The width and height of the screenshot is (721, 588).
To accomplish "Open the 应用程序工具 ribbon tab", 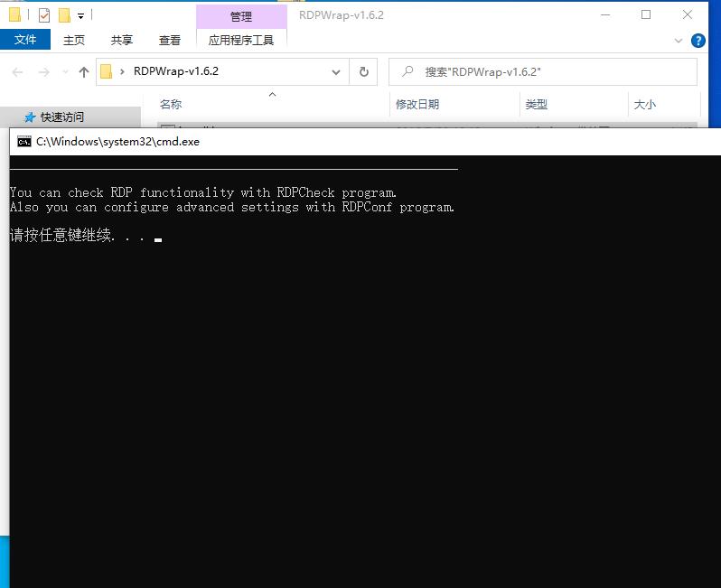I will click(240, 40).
